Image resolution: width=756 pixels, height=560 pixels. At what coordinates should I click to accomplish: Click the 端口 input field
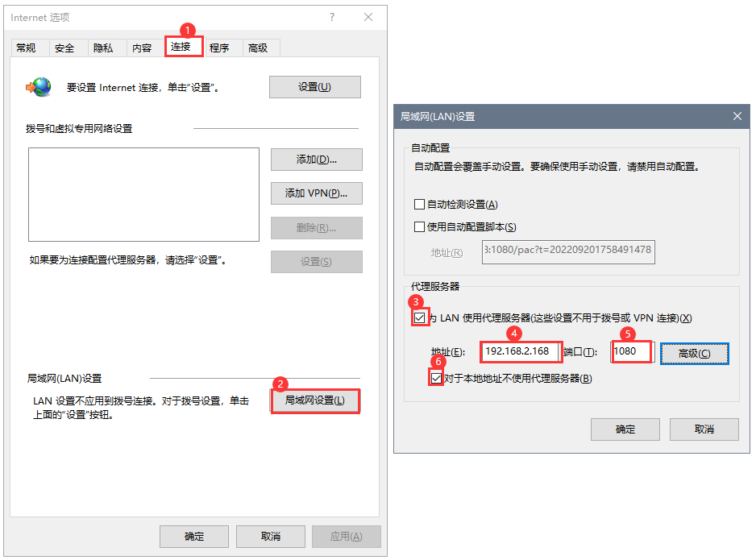632,352
